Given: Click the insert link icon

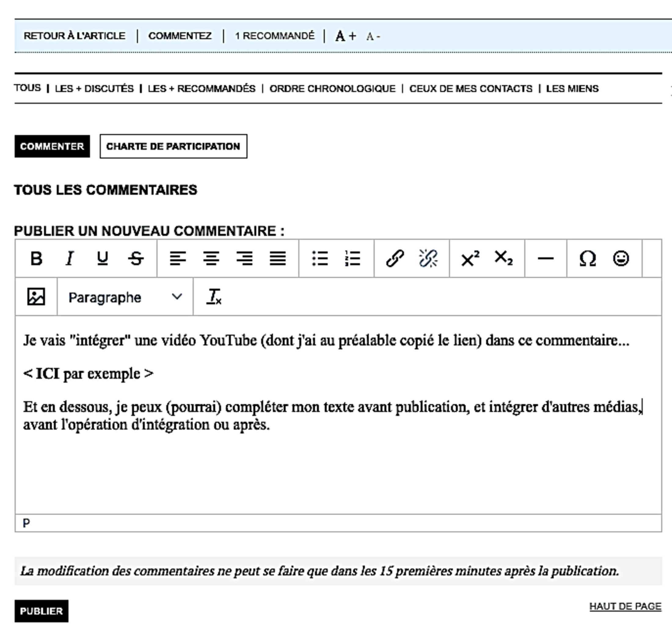Looking at the screenshot, I should 395,258.
